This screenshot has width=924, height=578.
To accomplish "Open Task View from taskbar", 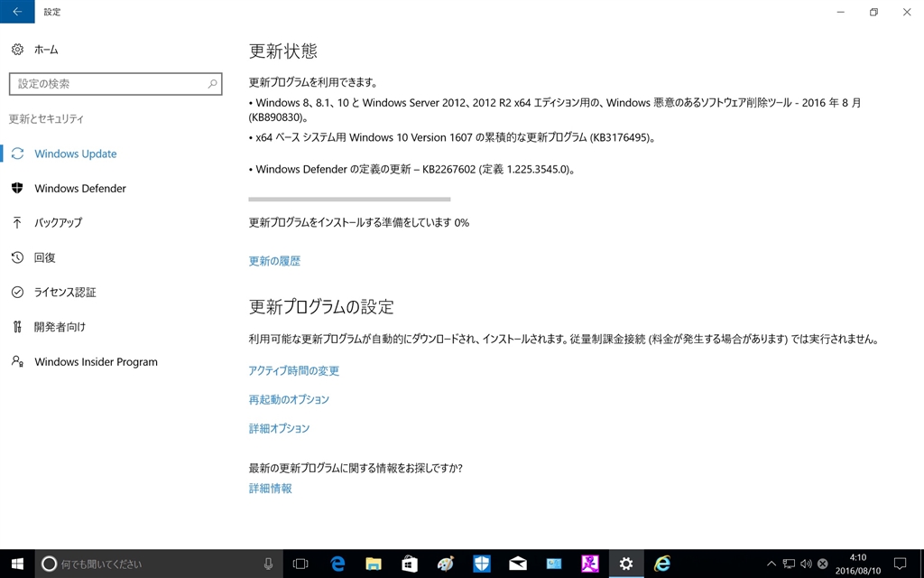I will click(x=300, y=564).
